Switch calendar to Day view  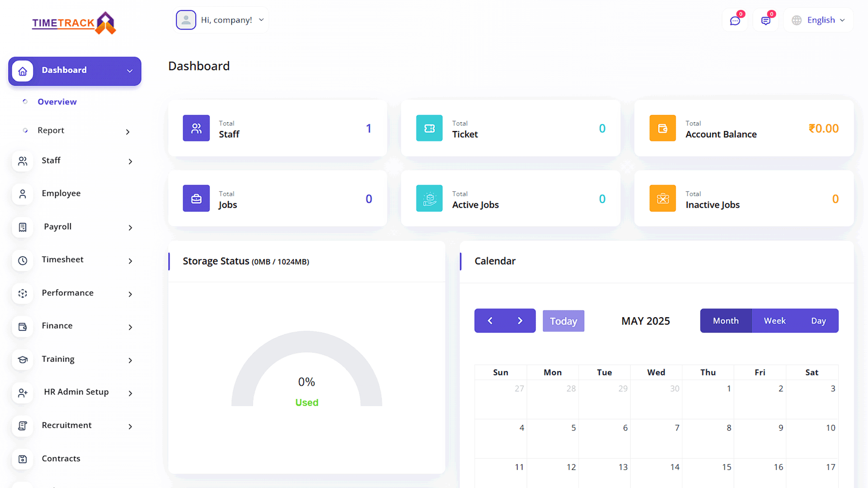[818, 321]
